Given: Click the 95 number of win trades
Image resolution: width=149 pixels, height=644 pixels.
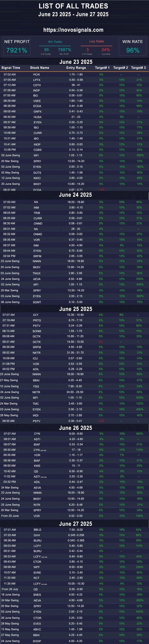Looking at the screenshot, I should click(x=46, y=50).
